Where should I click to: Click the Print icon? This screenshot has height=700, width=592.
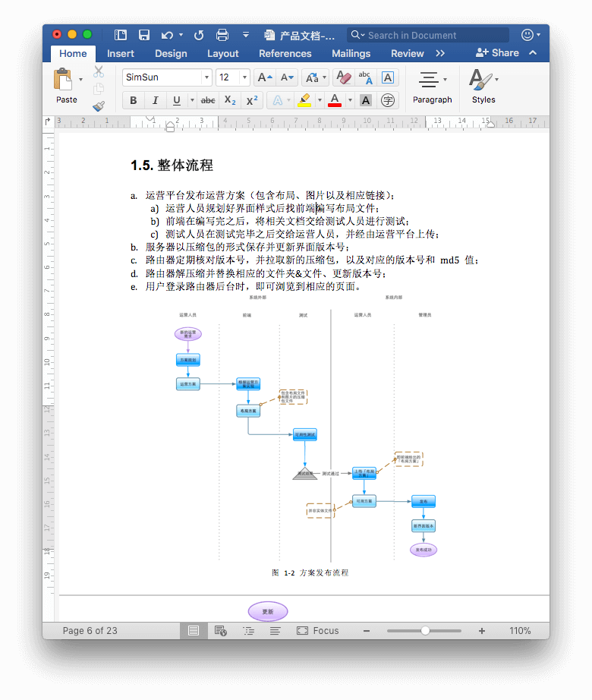click(222, 35)
